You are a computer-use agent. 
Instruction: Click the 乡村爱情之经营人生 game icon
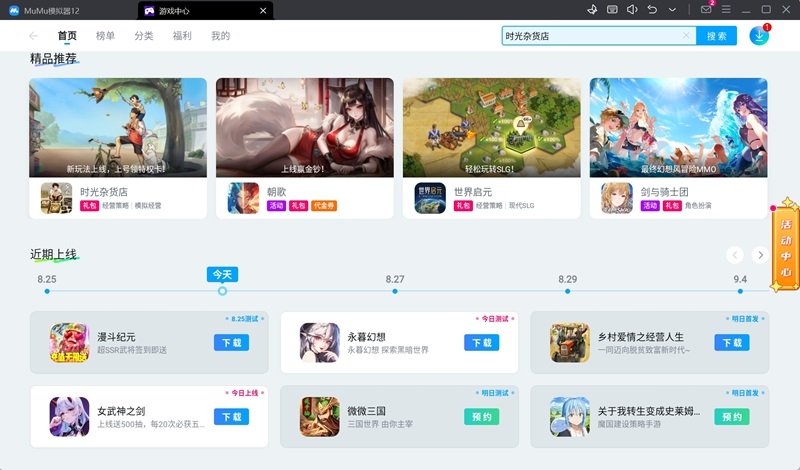click(570, 343)
